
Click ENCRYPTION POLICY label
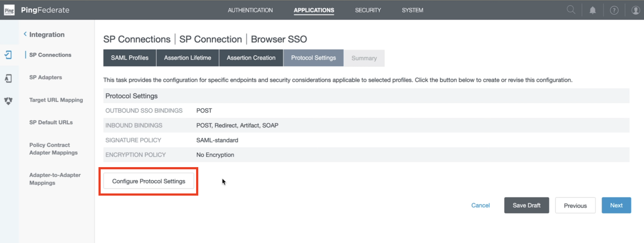click(136, 155)
